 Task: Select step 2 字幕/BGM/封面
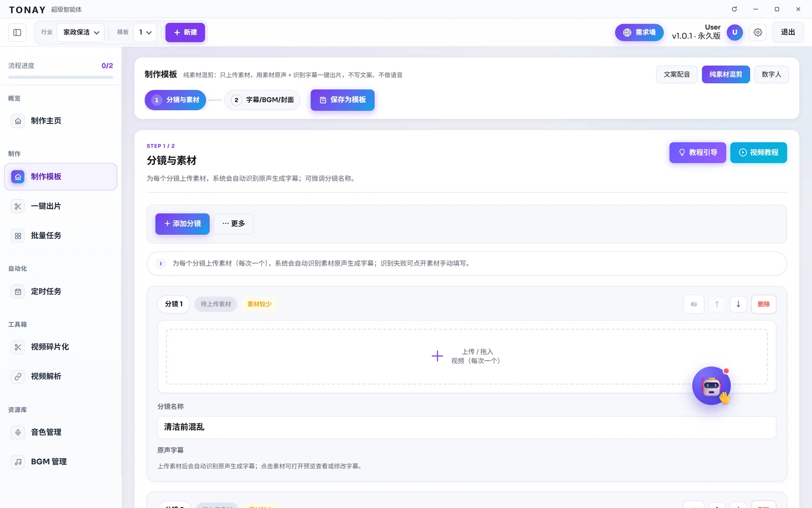(x=262, y=100)
